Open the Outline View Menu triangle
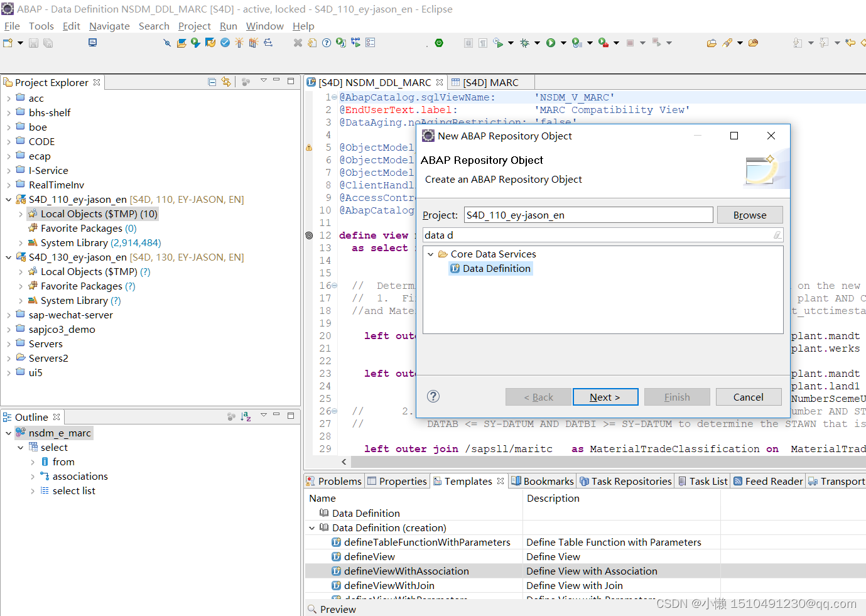The width and height of the screenshot is (866, 616). pos(264,415)
